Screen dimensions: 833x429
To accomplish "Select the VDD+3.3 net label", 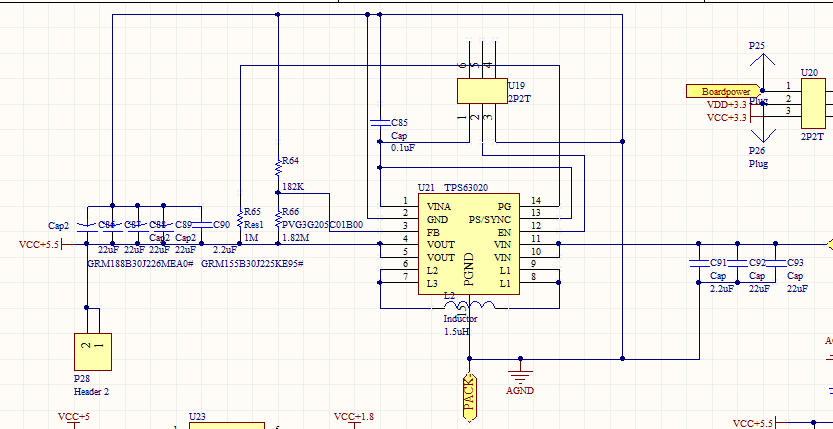I will [726, 105].
